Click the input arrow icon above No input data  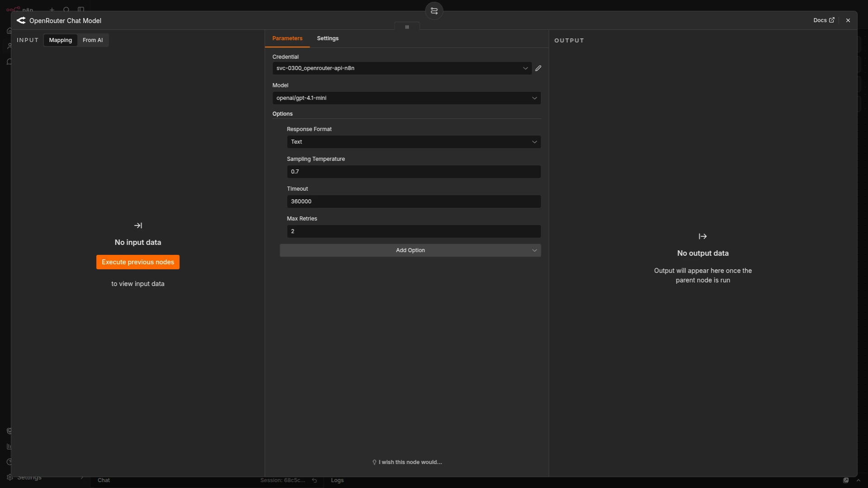[138, 225]
